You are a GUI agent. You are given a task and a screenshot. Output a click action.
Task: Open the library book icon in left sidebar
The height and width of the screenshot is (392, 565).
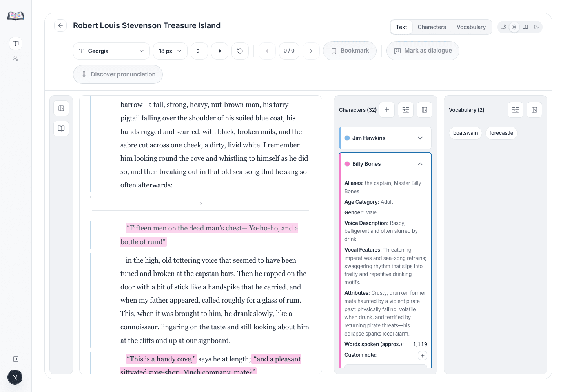(16, 44)
